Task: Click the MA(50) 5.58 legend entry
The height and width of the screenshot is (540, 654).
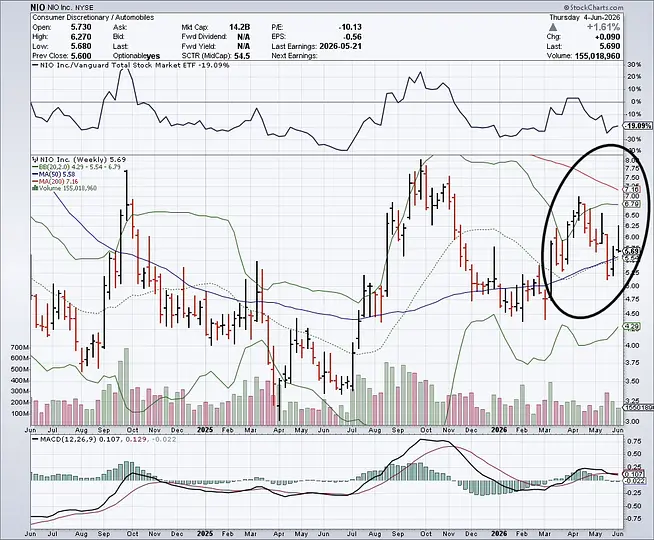Action: tap(54, 174)
